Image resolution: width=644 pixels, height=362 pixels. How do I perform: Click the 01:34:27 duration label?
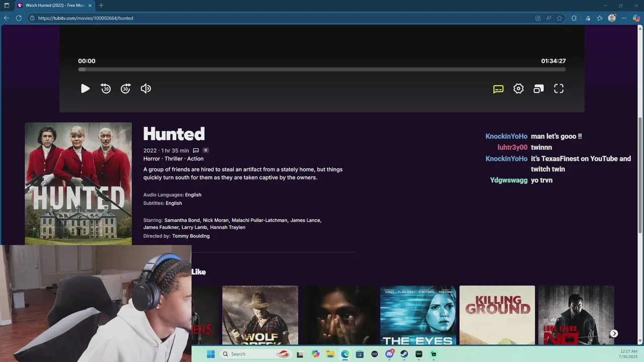click(553, 61)
